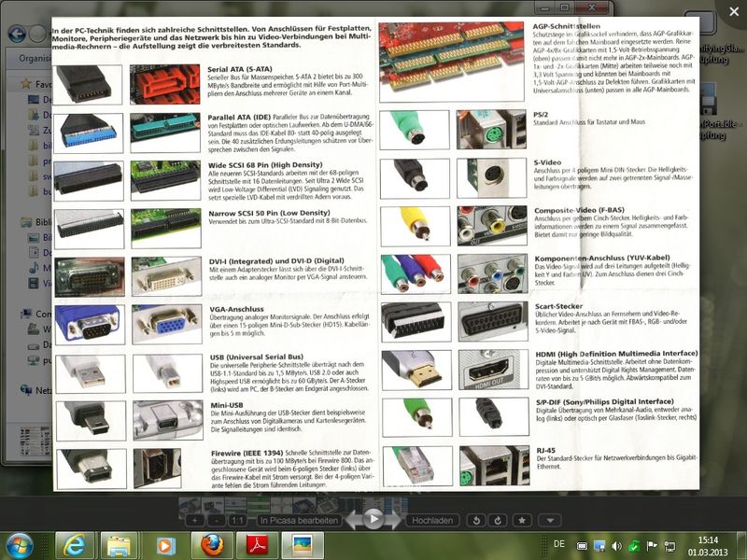Click the DE input language indicator
The image size is (747, 560).
558,544
